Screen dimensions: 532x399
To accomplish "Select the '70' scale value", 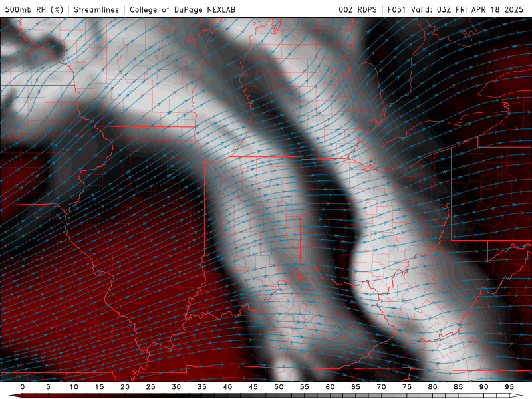I will [x=381, y=387].
